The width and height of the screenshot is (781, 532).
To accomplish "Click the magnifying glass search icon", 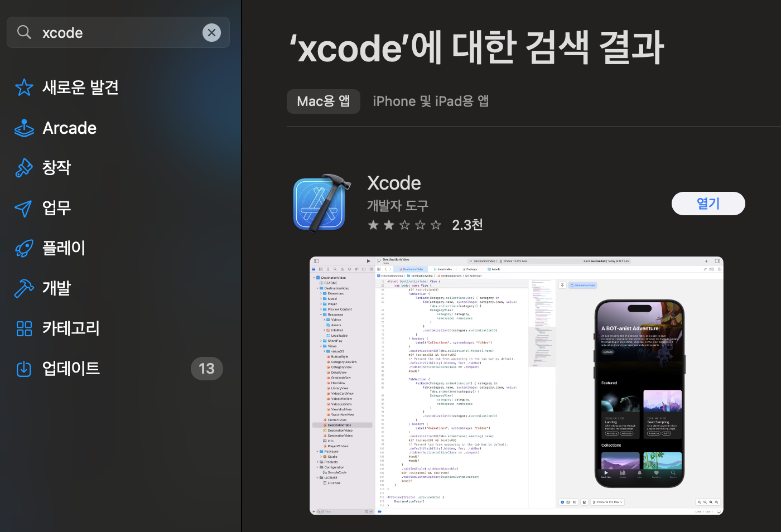I will (x=24, y=32).
